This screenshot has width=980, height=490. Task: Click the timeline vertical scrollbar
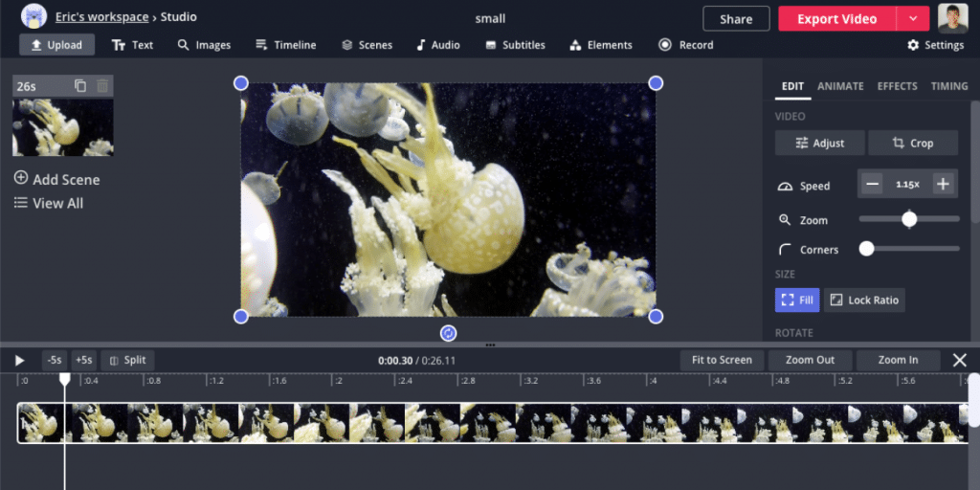[974, 400]
